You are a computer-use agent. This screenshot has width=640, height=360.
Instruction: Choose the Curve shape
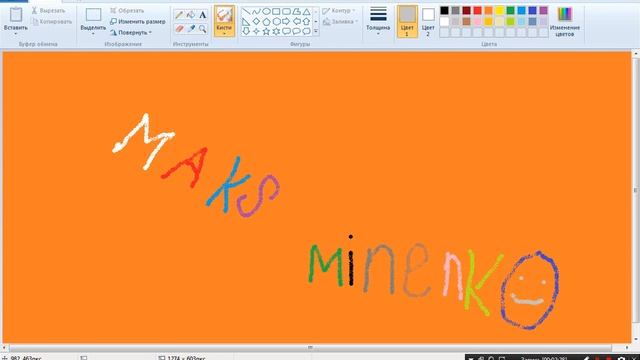(x=256, y=11)
